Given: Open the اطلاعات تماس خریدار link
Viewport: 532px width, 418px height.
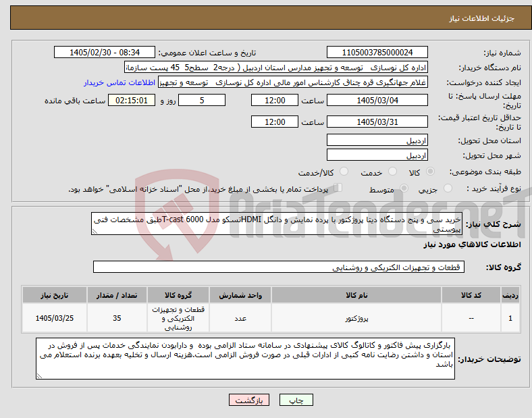Looking at the screenshot, I should [x=119, y=82].
